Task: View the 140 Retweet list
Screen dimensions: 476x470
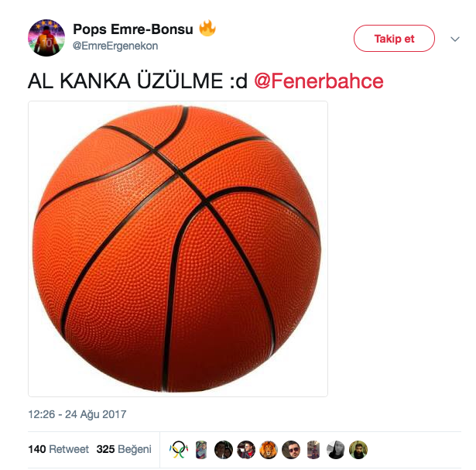Action: 58,449
